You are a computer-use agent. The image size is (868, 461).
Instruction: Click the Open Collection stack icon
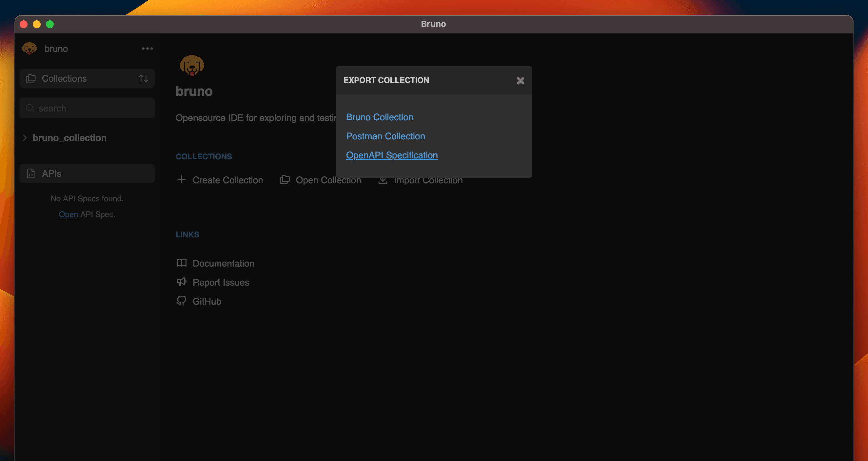(285, 180)
